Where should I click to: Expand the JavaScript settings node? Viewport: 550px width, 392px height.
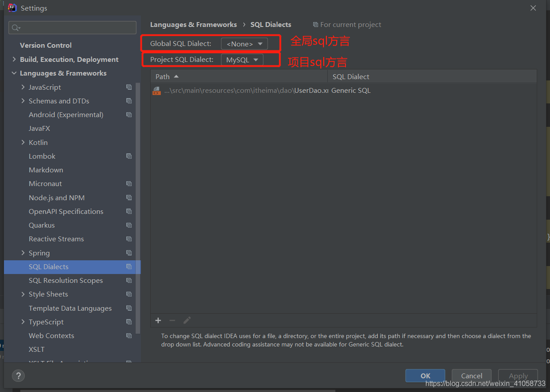[23, 87]
